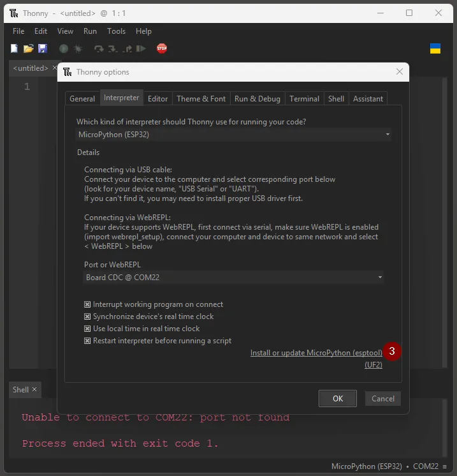
Task: Maximize the Thonny window
Action: pyautogui.click(x=409, y=13)
